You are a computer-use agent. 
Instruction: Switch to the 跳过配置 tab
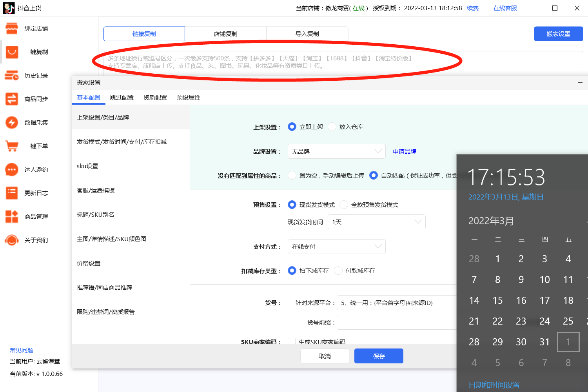point(122,98)
